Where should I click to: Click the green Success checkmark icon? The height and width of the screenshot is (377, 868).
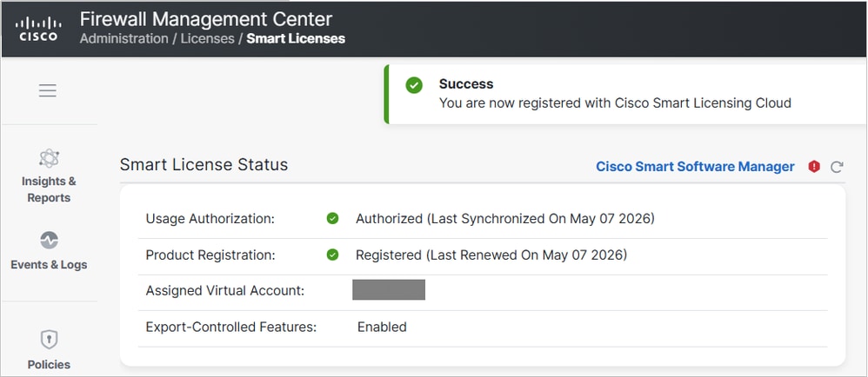click(413, 84)
